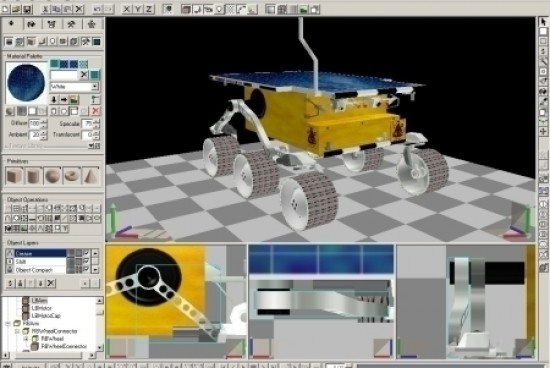550x368 pixels.
Task: Click the down arrow material icon
Action: pyautogui.click(x=54, y=100)
